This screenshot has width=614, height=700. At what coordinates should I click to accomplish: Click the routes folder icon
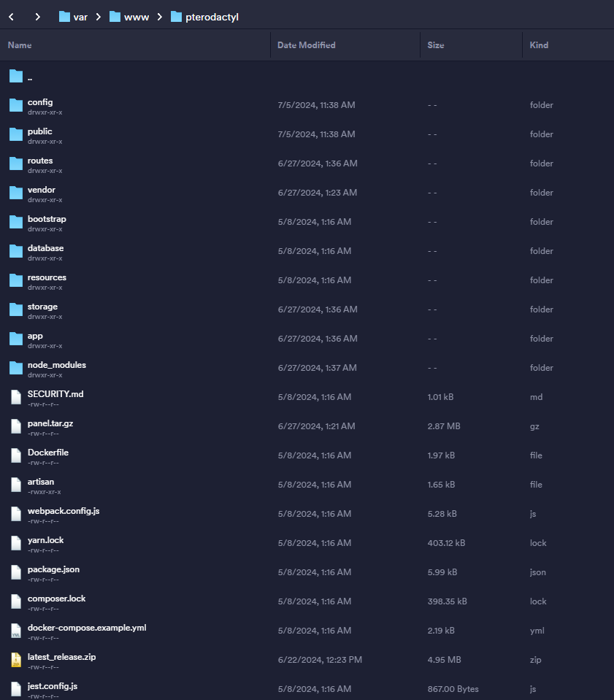coord(16,164)
